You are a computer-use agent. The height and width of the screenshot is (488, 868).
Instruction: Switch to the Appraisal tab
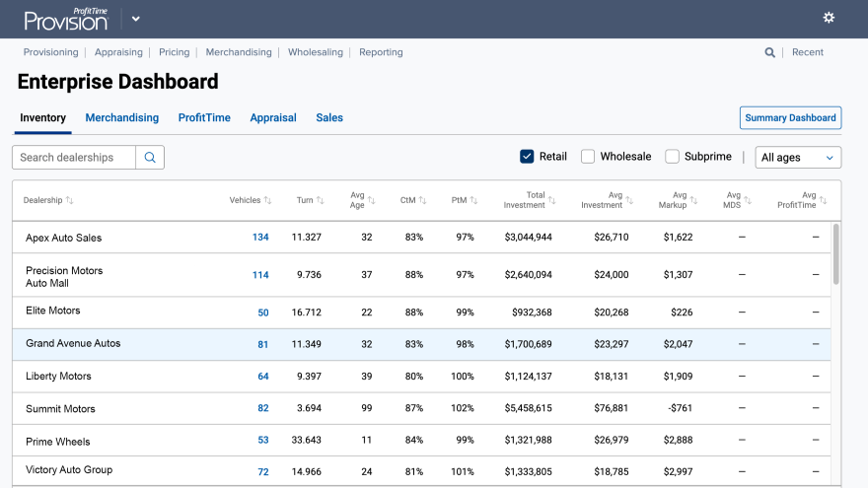click(273, 117)
